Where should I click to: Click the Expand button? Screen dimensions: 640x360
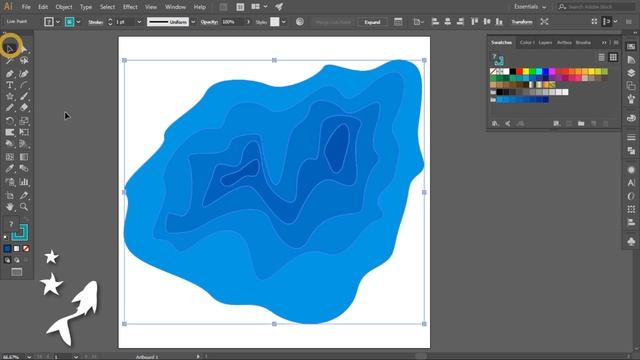pos(372,22)
